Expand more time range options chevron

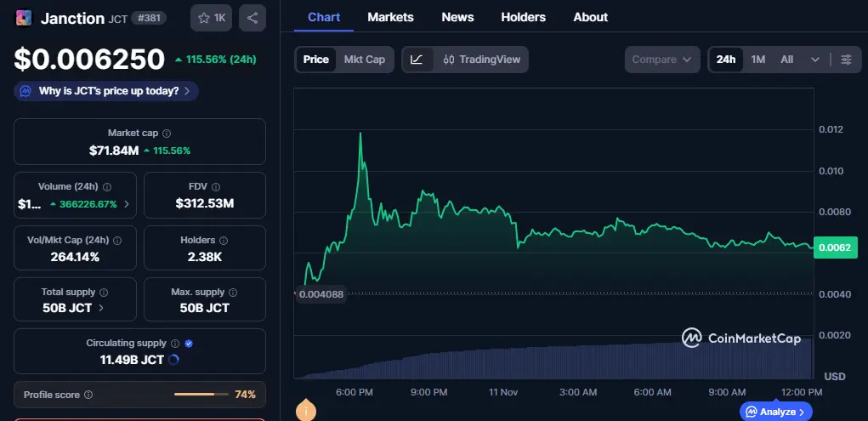tap(814, 60)
